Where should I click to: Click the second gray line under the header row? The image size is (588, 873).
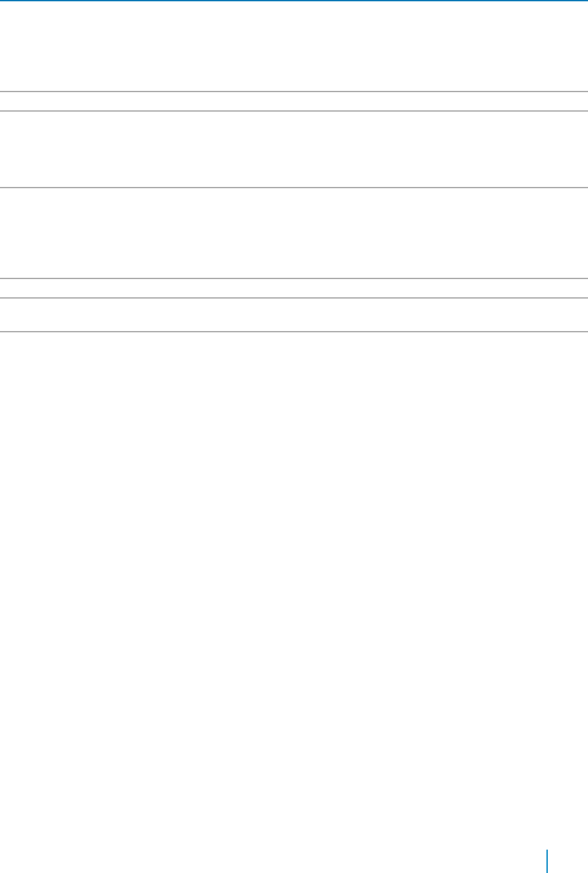coord(294,111)
